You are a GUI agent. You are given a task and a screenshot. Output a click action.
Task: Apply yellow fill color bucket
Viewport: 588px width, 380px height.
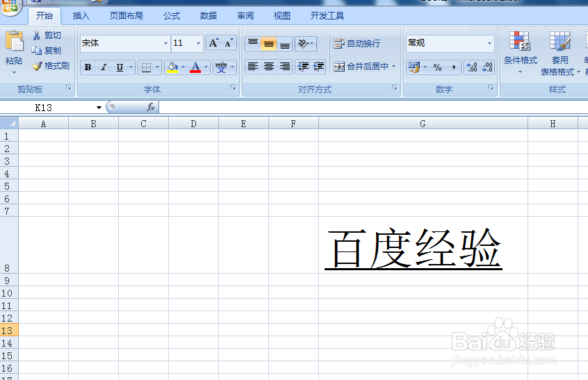(172, 67)
